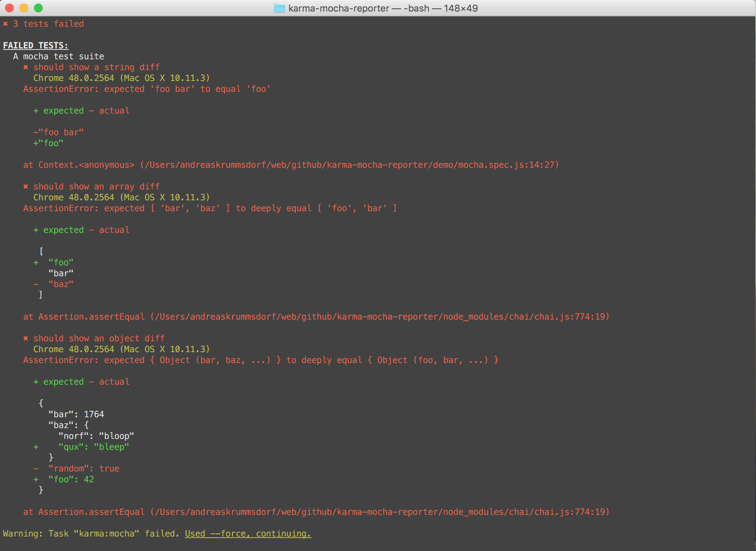Viewport: 756px width, 551px height.
Task: Click the yellow minimize window button
Action: tap(24, 8)
